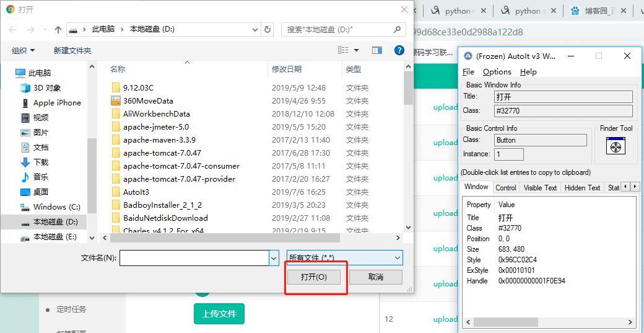
Task: Click the Back arrow in file dialog
Action: pos(13,30)
